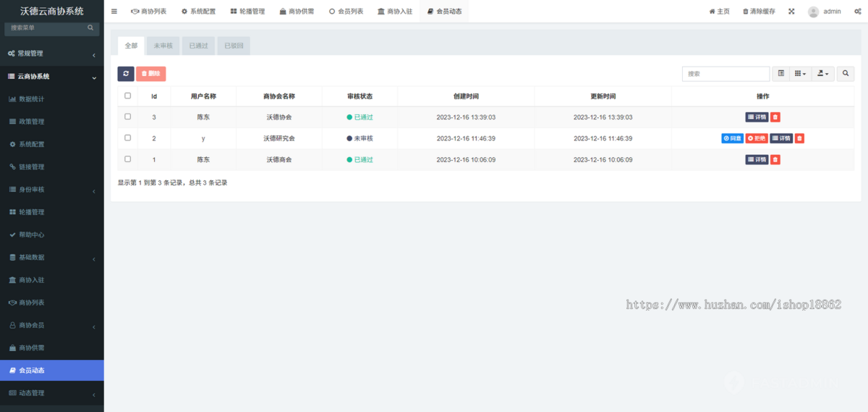Click 清除缓存 in the top bar
Viewport: 868px width, 412px height.
click(759, 12)
